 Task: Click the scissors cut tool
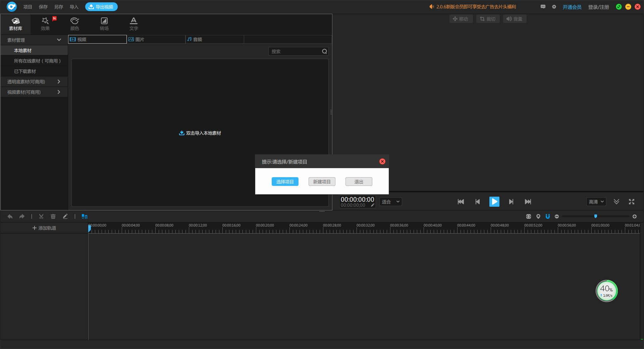(x=41, y=216)
